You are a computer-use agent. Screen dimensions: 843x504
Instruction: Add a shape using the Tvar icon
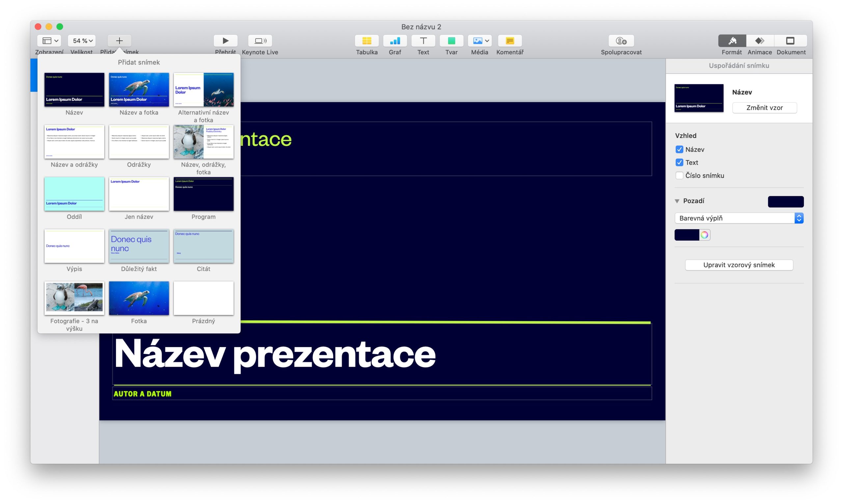pyautogui.click(x=451, y=41)
